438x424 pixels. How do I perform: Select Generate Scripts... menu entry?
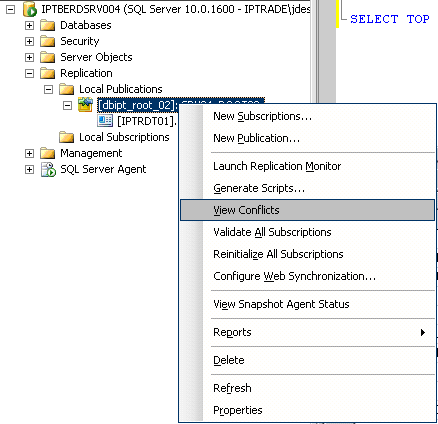pyautogui.click(x=307, y=188)
